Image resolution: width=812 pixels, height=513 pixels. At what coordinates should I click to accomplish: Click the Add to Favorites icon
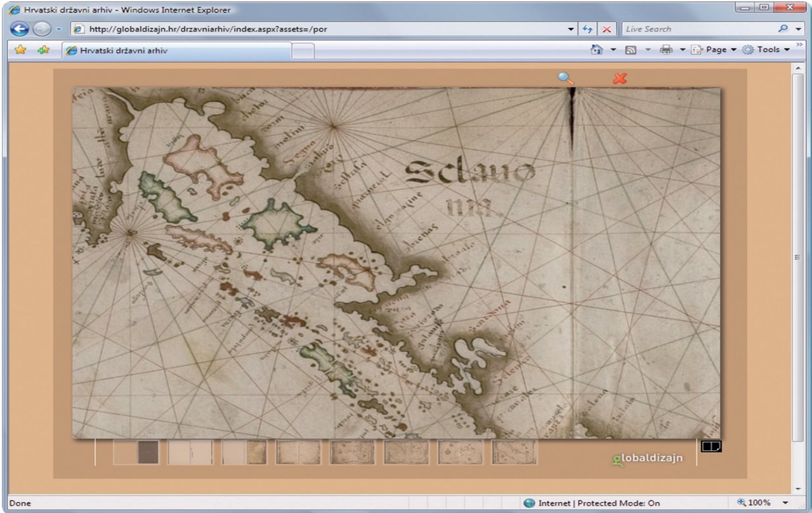coord(43,50)
